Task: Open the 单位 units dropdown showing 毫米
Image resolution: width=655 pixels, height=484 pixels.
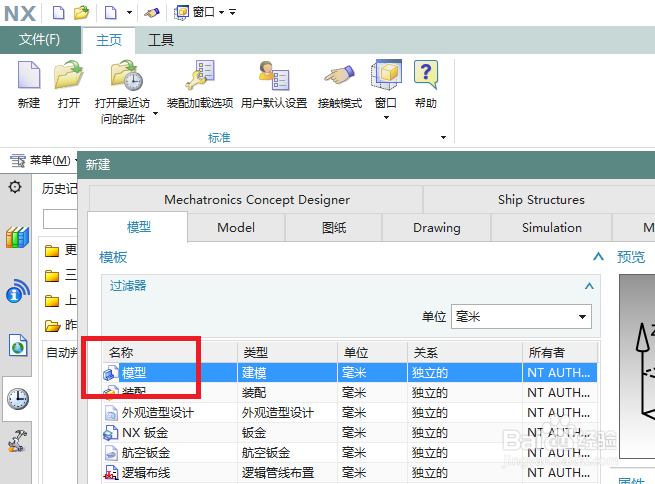Action: coord(521,317)
